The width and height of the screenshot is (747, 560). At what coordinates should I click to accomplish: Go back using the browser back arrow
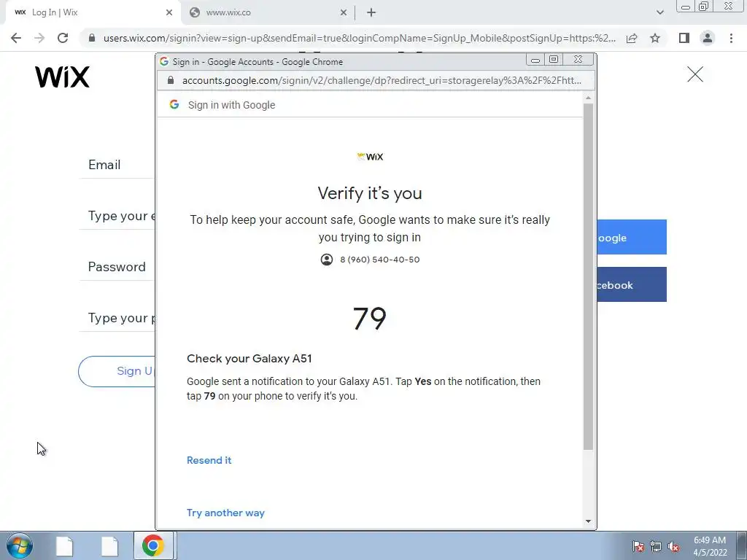pyautogui.click(x=16, y=38)
